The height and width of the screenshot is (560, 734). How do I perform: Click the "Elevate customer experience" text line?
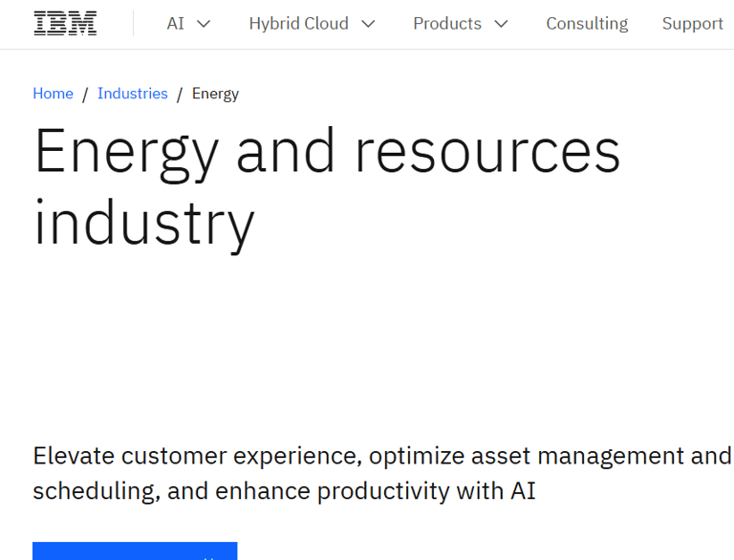click(381, 456)
